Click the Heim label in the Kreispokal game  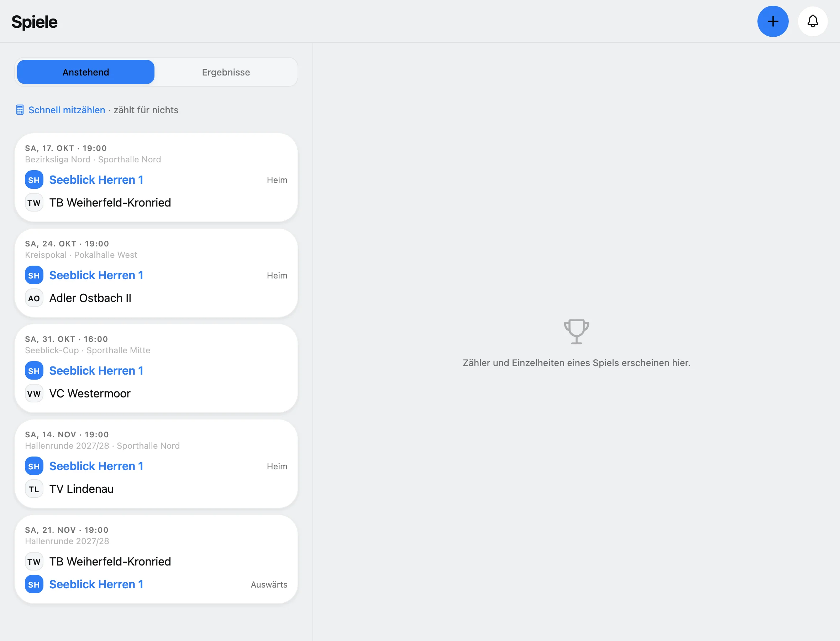tap(277, 276)
